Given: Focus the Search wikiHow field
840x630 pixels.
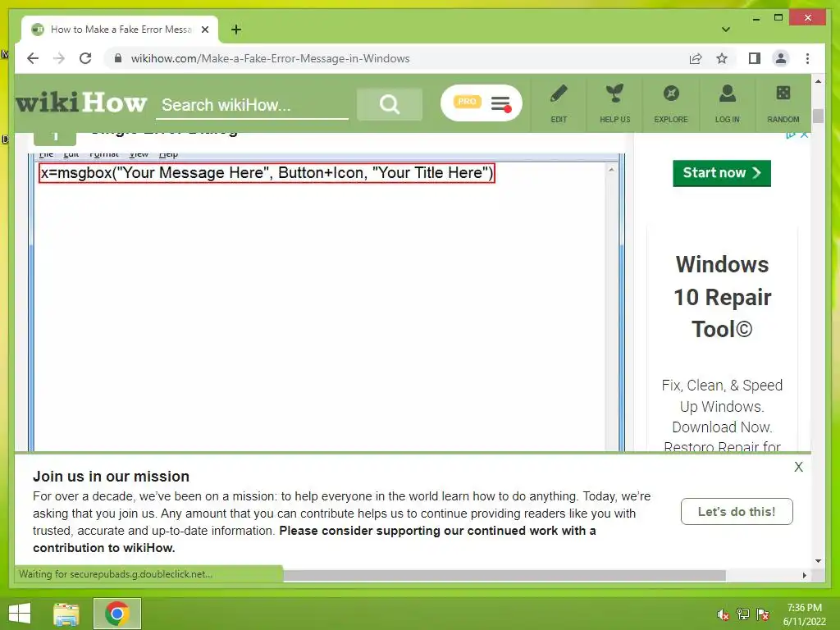Looking at the screenshot, I should (x=252, y=105).
